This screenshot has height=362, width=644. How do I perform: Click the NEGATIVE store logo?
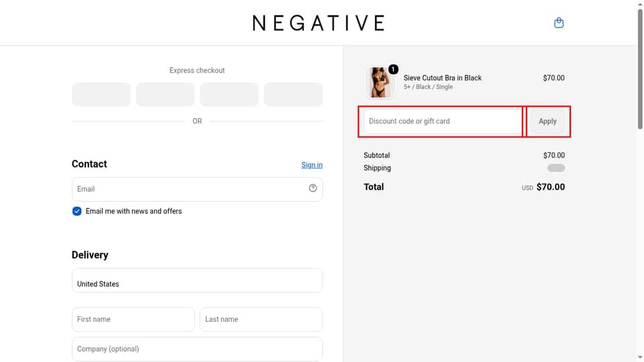tap(319, 23)
